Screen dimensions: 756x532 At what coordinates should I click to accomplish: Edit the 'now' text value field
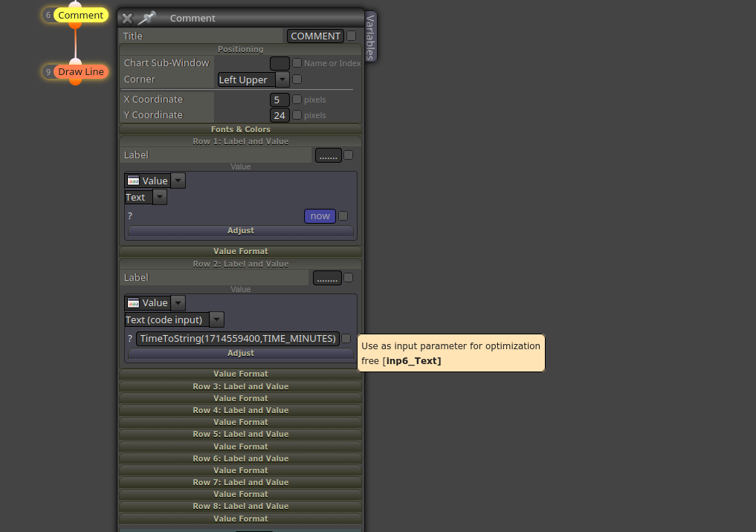click(x=320, y=216)
